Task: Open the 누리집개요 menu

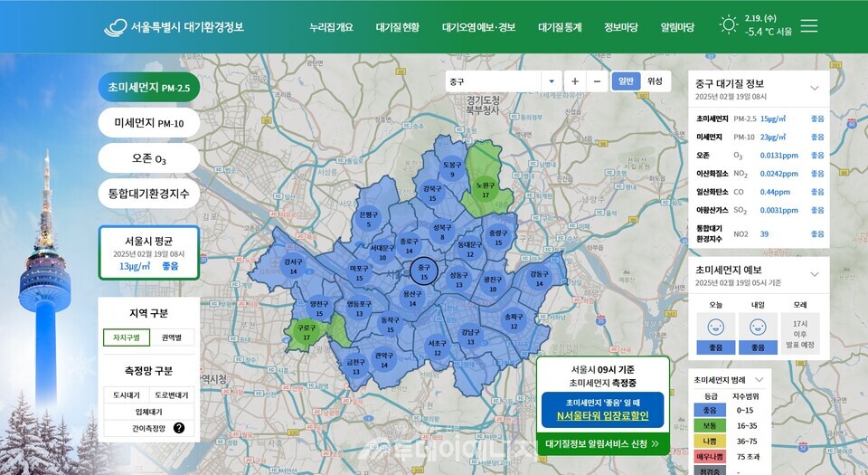Action: click(x=331, y=27)
